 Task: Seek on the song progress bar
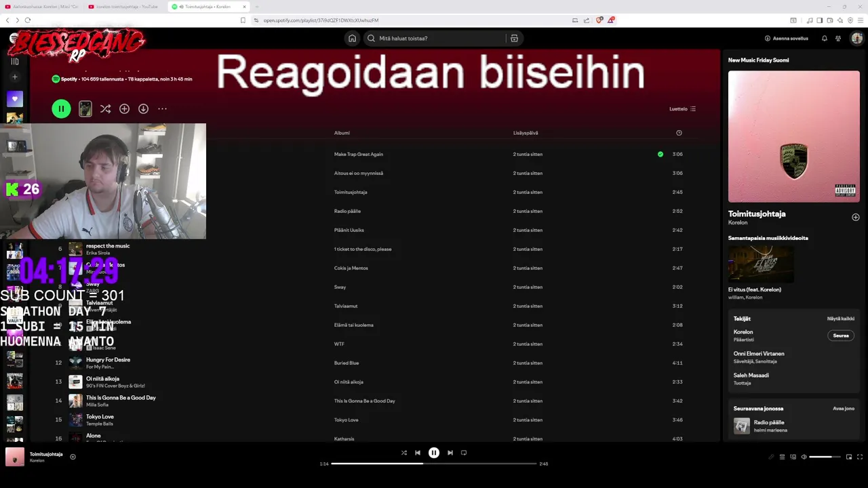[434, 464]
